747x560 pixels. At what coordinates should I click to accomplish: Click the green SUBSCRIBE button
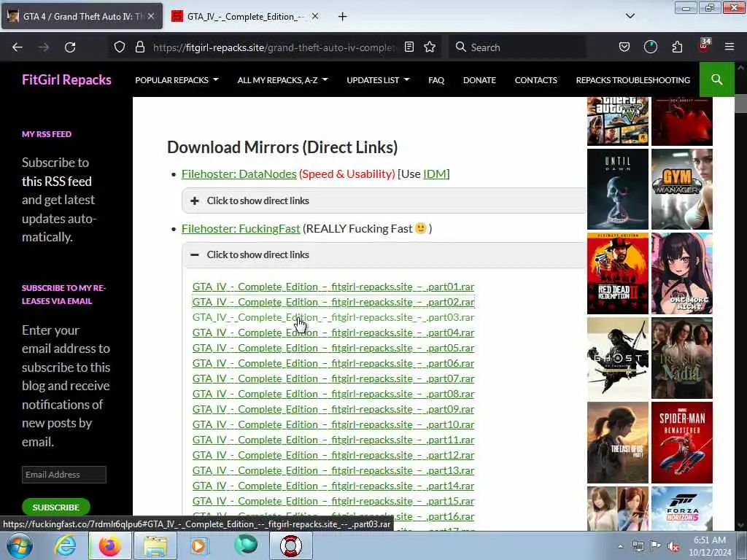(x=55, y=507)
